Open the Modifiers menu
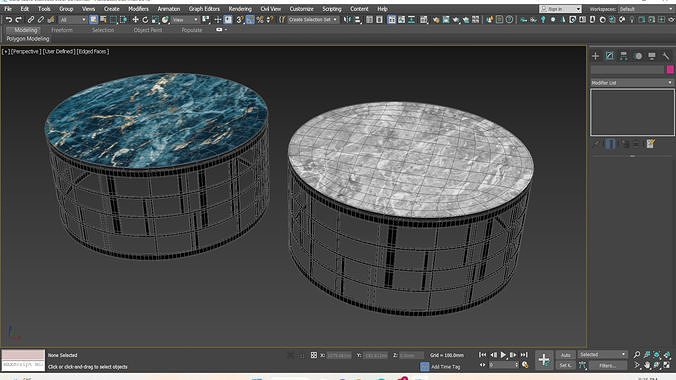The width and height of the screenshot is (676, 380). (x=138, y=9)
